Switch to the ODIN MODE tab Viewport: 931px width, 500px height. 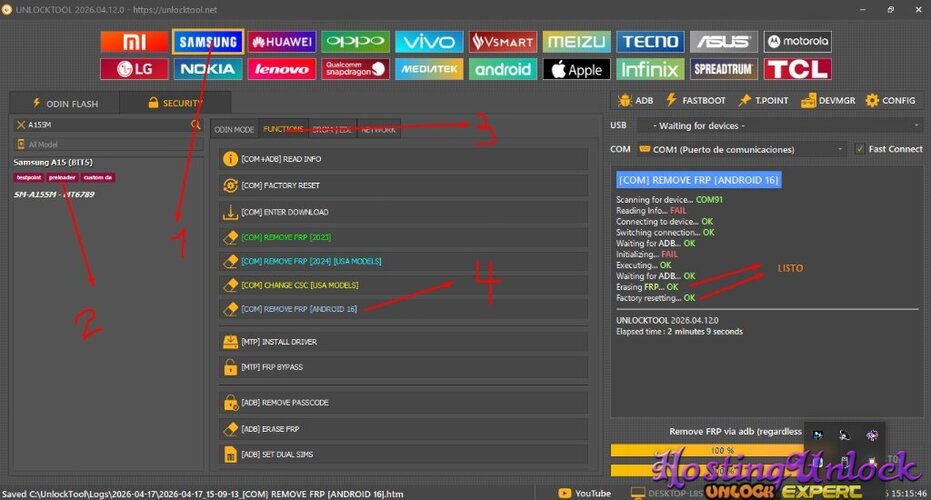coord(234,129)
